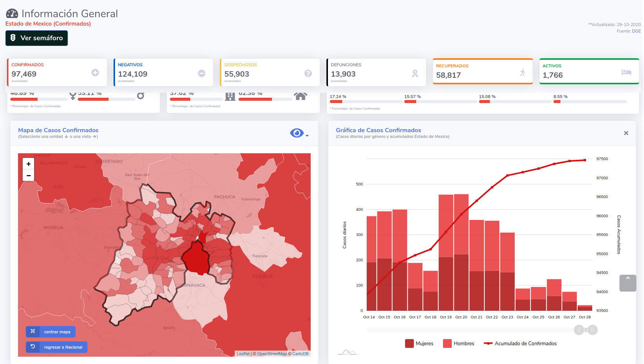The height and width of the screenshot is (364, 644).
Task: Click the centrar mapa button
Action: 51,332
